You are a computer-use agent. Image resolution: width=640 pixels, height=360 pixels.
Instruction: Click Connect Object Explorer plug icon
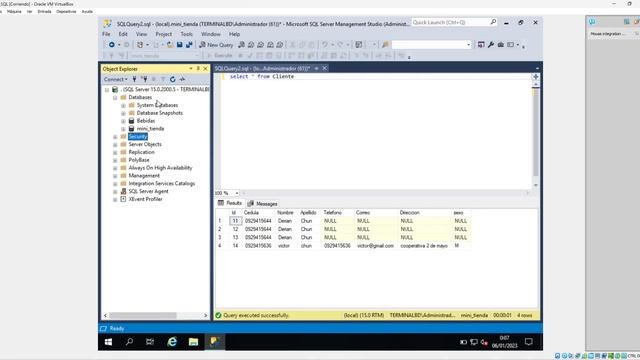(x=134, y=79)
